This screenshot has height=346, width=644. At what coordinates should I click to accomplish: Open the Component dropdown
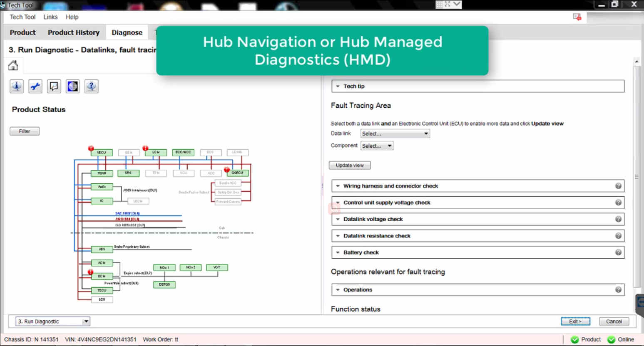pos(377,146)
